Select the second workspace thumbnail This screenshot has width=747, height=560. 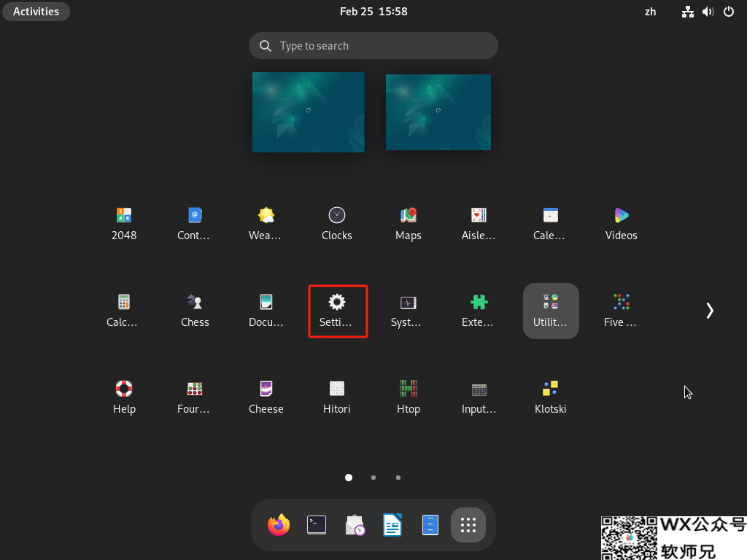[x=438, y=112]
